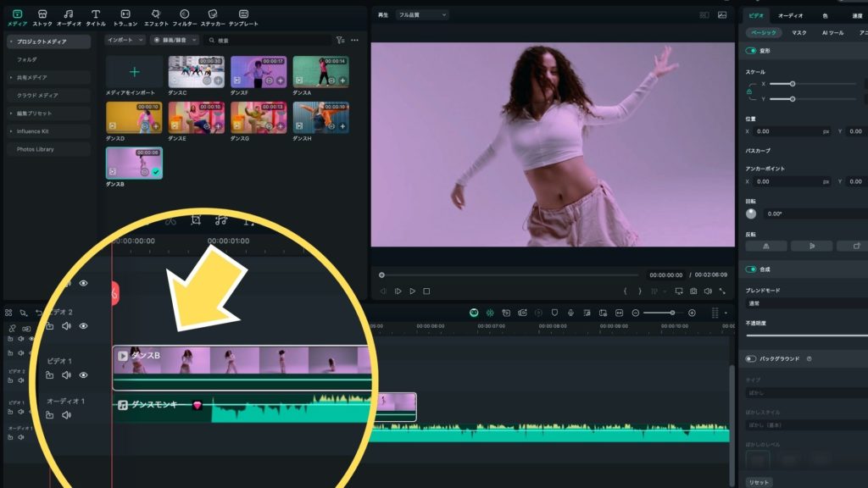Click the fullscreen expand icon in preview controls
The width and height of the screenshot is (868, 488).
pos(722,291)
